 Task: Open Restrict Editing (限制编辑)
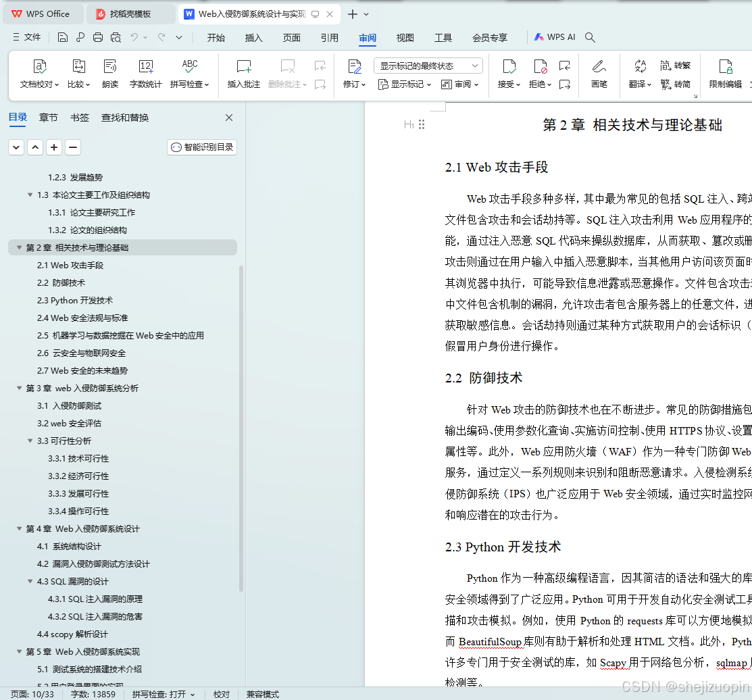pos(726,74)
